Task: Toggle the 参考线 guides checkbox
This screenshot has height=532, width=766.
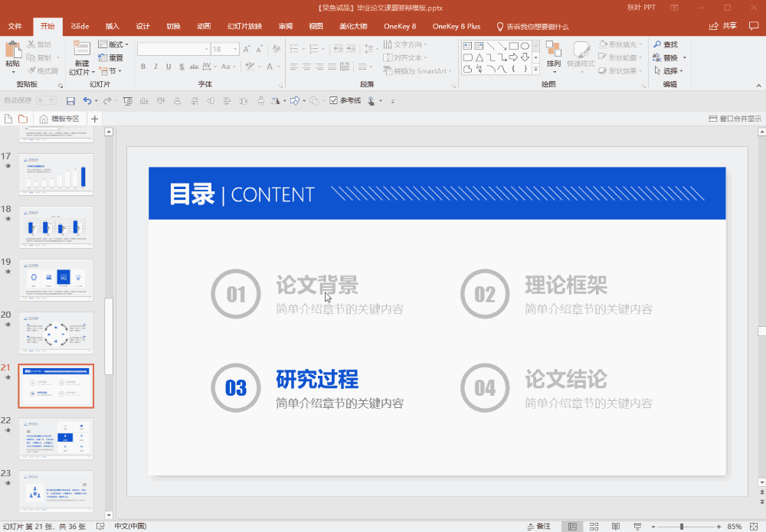Action: click(x=334, y=101)
